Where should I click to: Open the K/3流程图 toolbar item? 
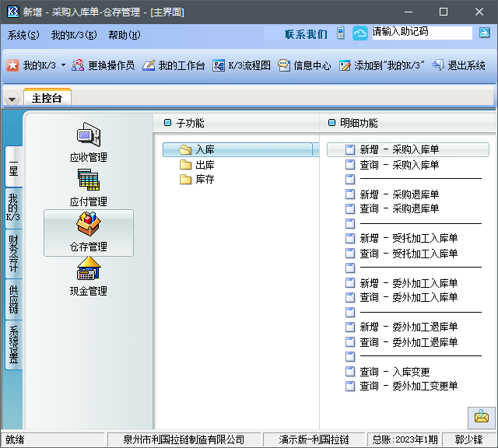(242, 66)
